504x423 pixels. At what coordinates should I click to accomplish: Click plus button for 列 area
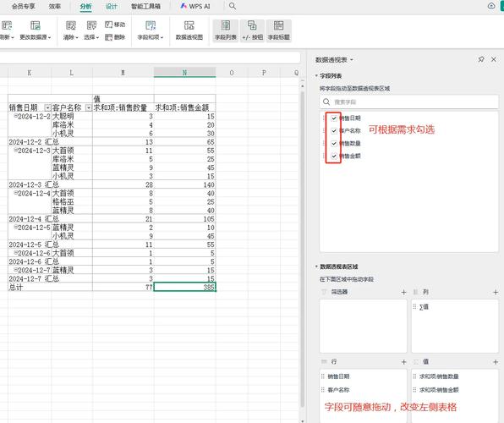pyautogui.click(x=496, y=292)
